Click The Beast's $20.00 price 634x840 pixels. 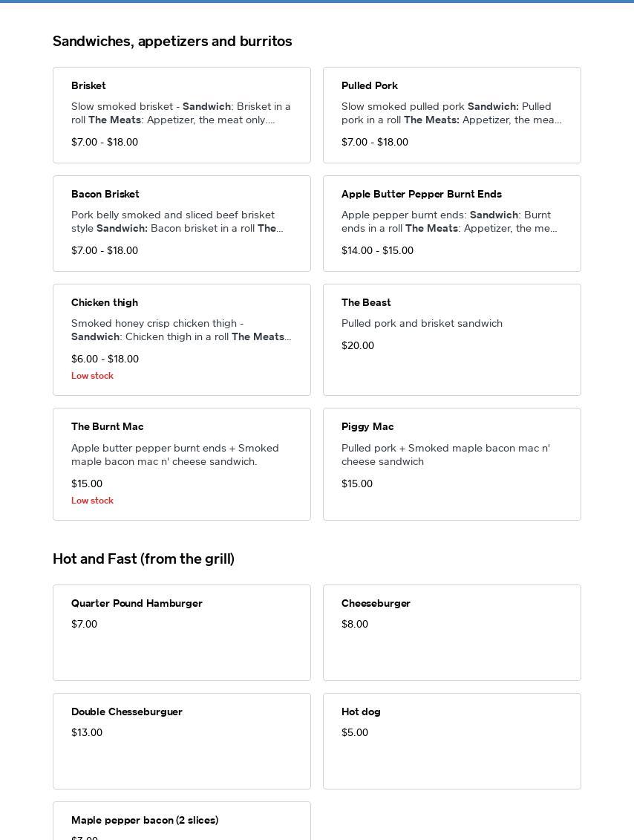(358, 345)
